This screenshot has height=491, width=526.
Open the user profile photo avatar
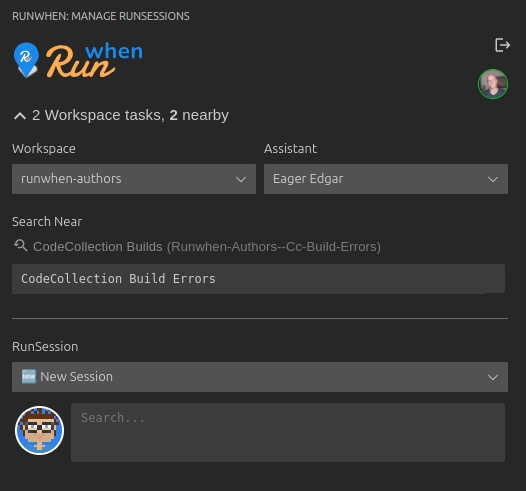click(x=493, y=84)
